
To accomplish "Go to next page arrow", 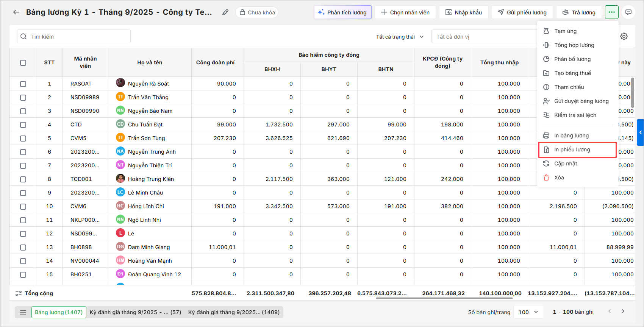I will [x=623, y=311].
